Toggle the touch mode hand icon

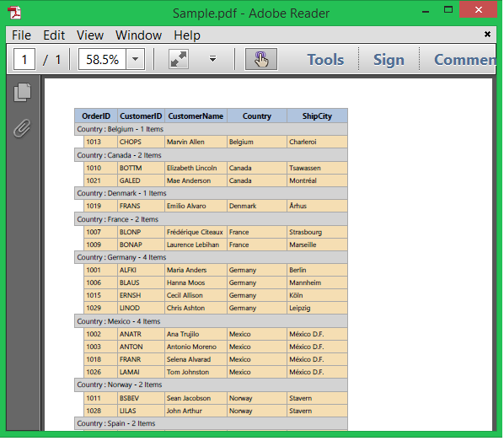coord(261,60)
